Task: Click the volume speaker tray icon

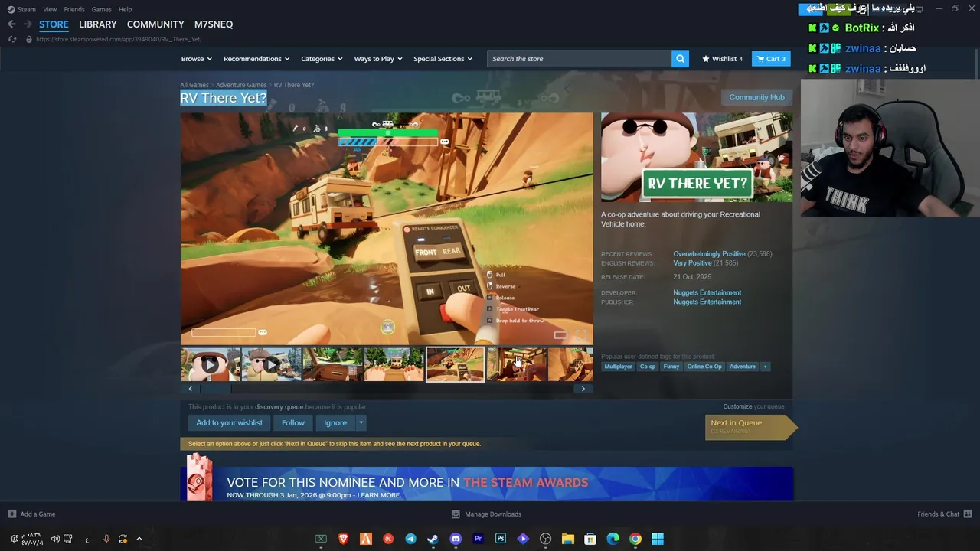Action: 55,539
